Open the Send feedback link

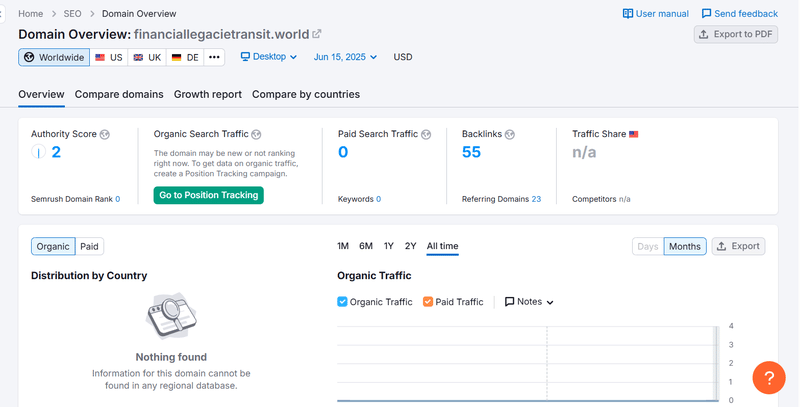(x=740, y=14)
